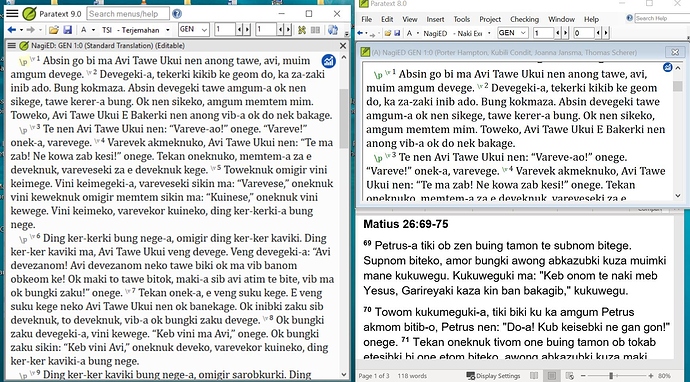Open a project using folder icon in Paratext 9.0
This screenshot has height=382, width=690.
pyautogui.click(x=54, y=30)
